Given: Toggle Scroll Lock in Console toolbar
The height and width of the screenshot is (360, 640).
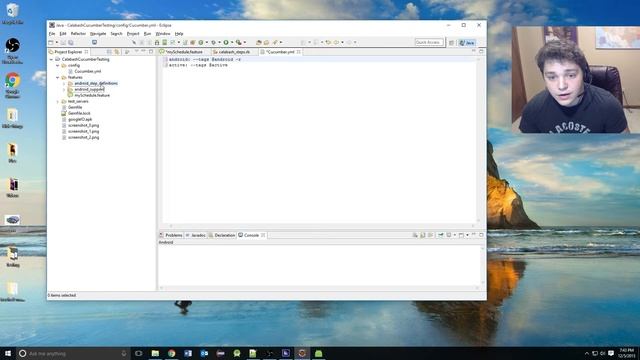Looking at the screenshot, I should [423, 235].
